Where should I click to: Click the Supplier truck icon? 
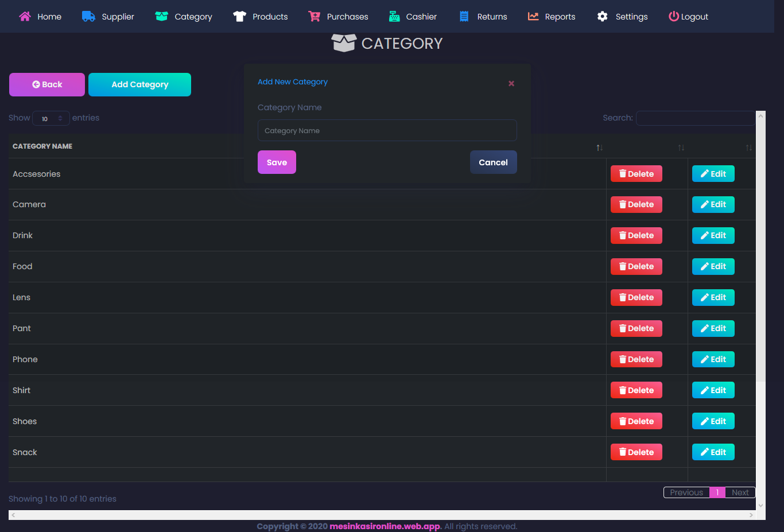click(88, 16)
